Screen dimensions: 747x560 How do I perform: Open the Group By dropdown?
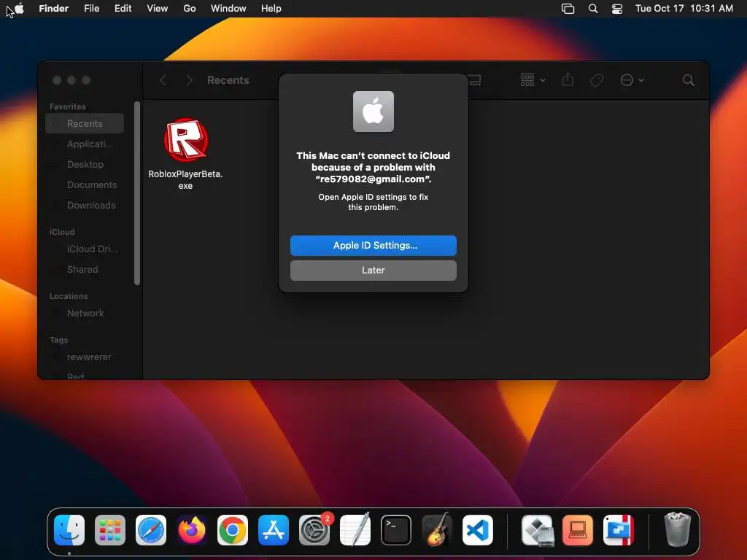click(x=533, y=80)
